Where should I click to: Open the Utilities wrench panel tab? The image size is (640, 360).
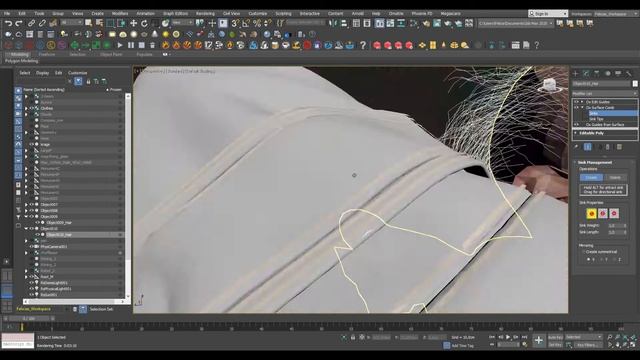coord(629,73)
